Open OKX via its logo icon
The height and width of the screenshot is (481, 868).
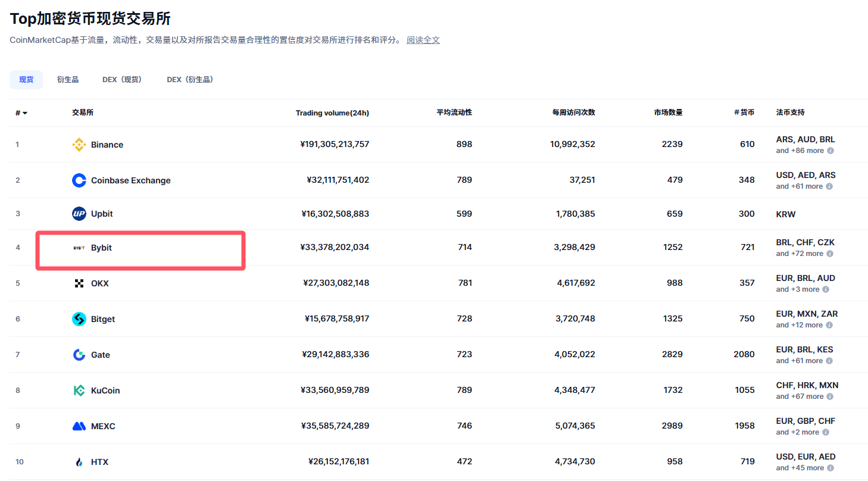point(79,283)
